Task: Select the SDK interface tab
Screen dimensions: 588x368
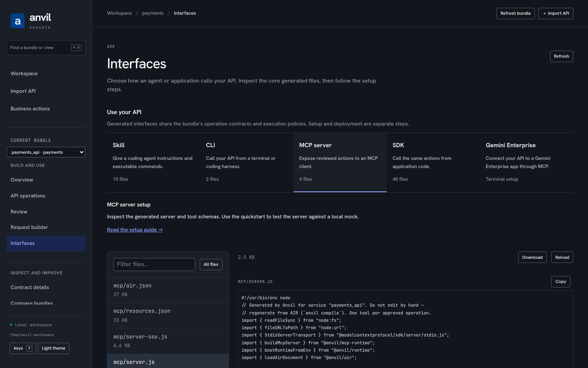Action: 433,162
